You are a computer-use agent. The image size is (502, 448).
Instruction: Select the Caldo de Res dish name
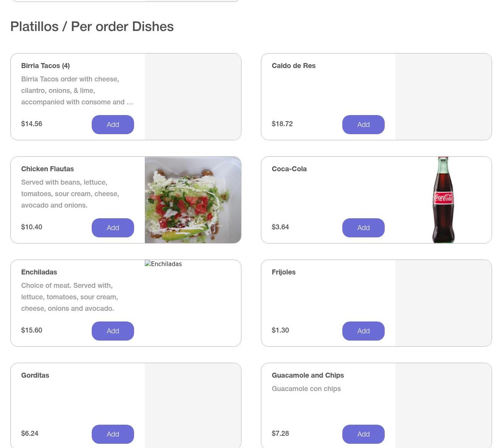click(293, 66)
